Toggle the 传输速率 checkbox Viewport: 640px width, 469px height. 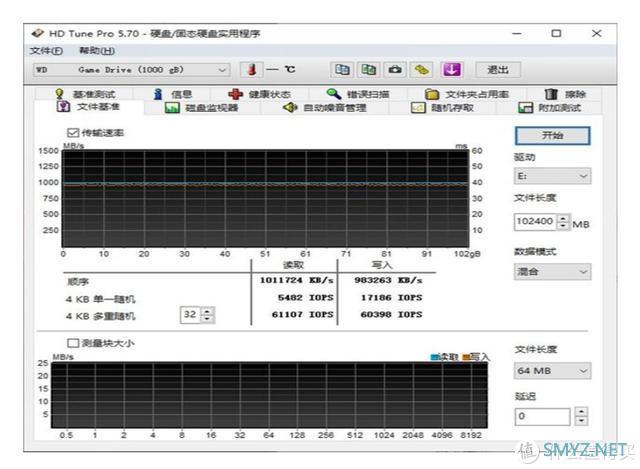[73, 133]
